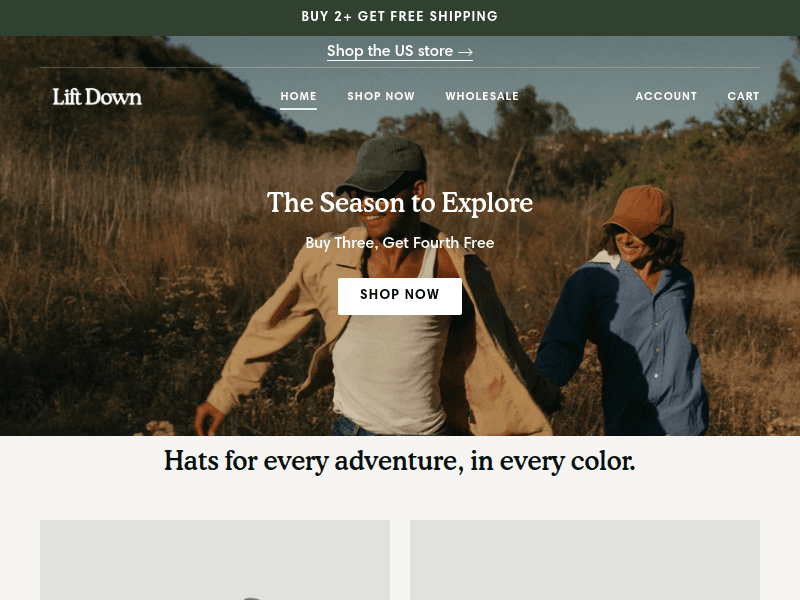Click the Buy 2+ Get Free Shipping banner
Screen dimensions: 800x600
[399, 16]
